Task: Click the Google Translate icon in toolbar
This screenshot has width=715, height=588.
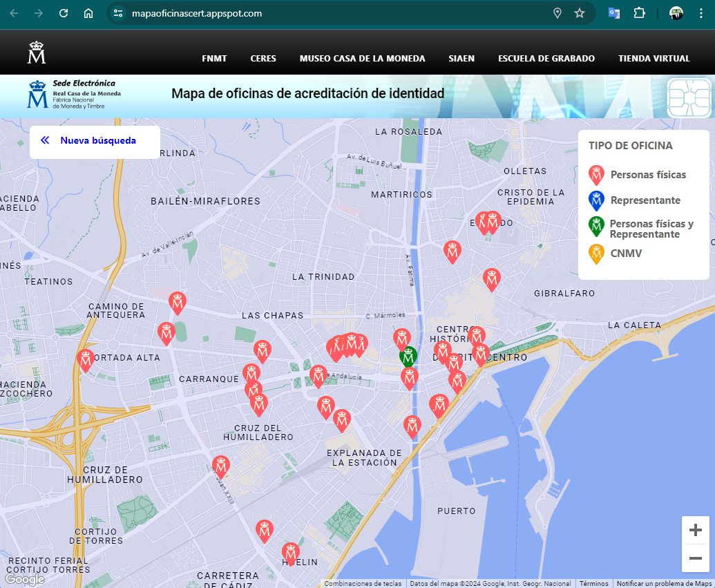Action: coord(613,13)
